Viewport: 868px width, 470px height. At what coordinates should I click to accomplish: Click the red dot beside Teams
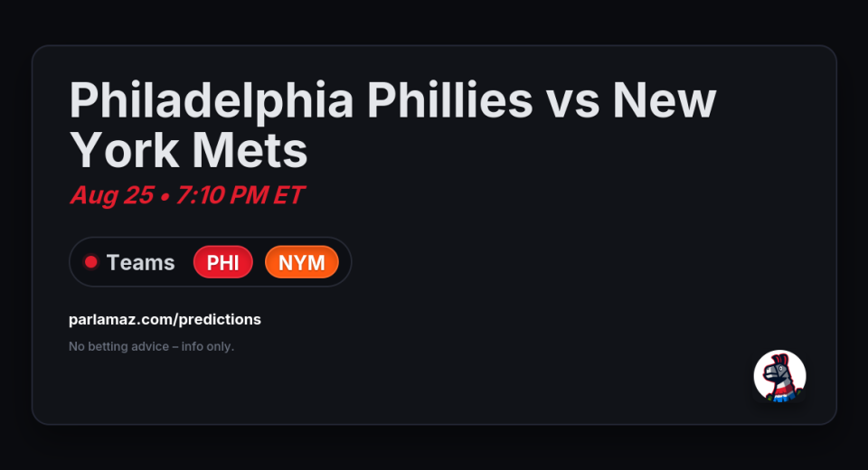click(x=90, y=262)
